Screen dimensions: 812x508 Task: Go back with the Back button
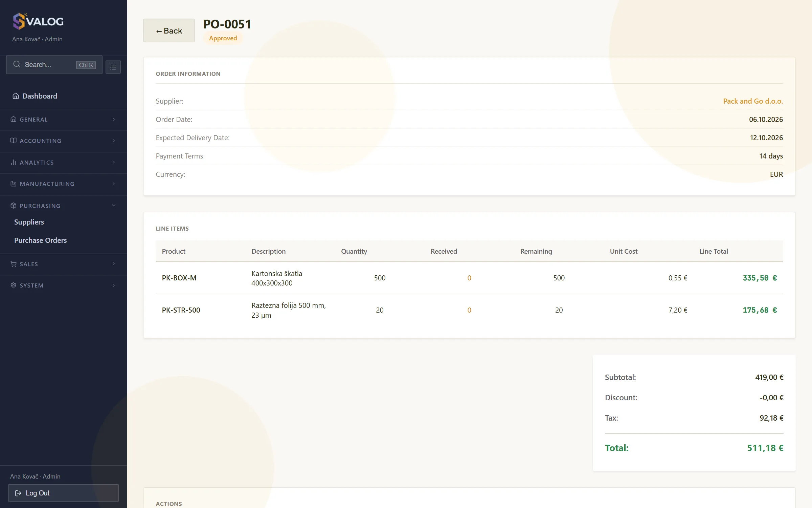pos(169,30)
